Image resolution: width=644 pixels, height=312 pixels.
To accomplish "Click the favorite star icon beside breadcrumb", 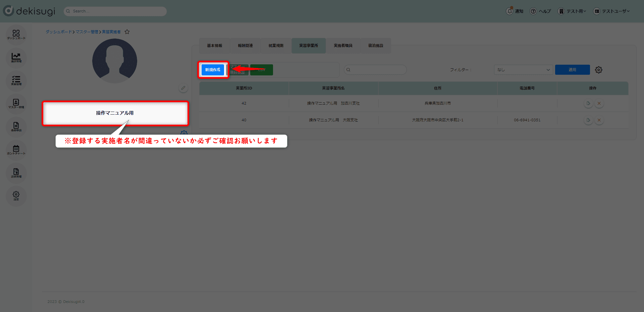I will pyautogui.click(x=127, y=32).
